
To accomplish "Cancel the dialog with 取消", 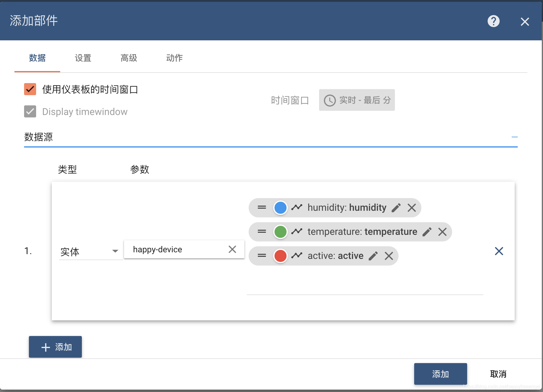I will 498,374.
